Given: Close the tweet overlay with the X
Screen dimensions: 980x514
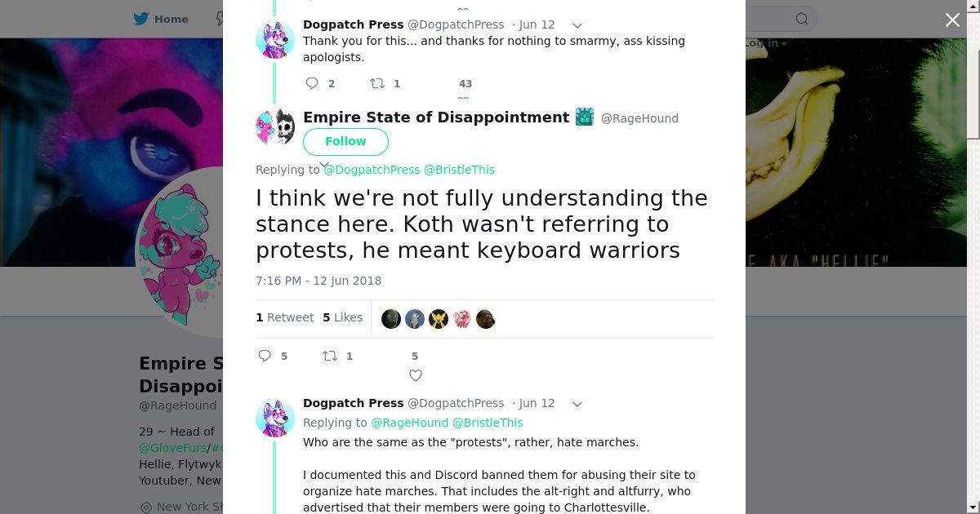Looking at the screenshot, I should pos(952,20).
